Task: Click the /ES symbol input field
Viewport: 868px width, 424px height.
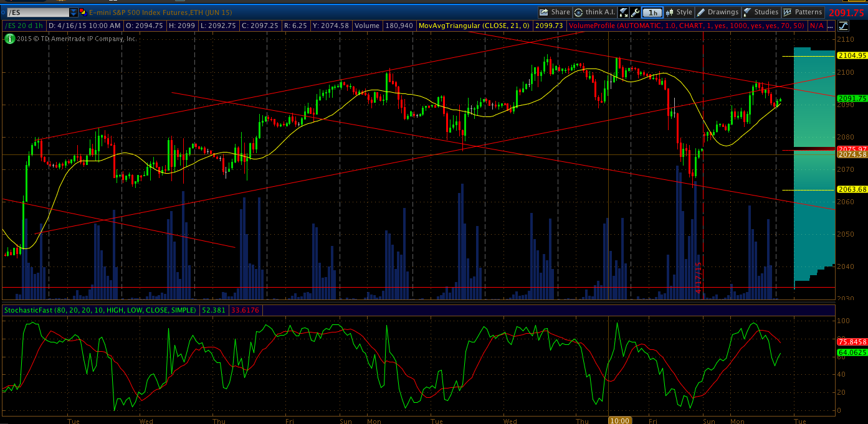Action: tap(37, 12)
